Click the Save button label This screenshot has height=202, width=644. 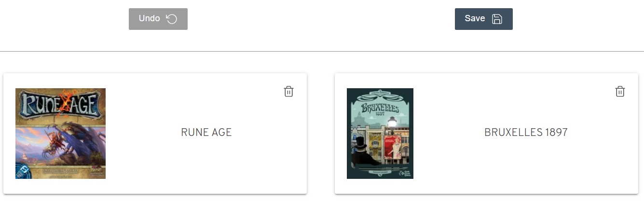(475, 18)
